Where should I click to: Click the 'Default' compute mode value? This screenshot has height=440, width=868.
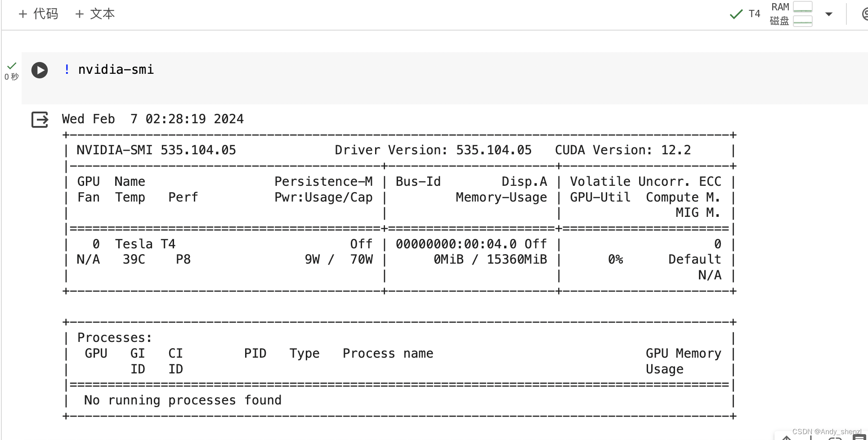point(694,259)
